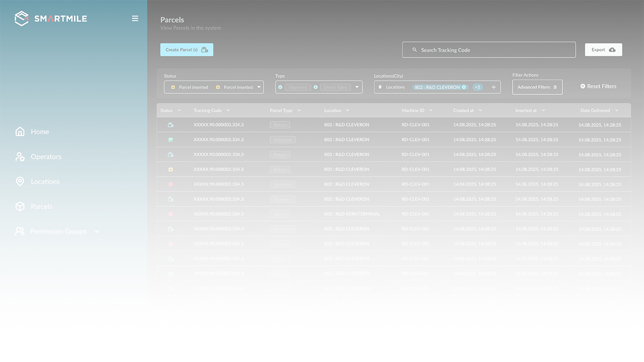Click the Create Parcel (s) button
644x362 pixels.
pyautogui.click(x=187, y=50)
